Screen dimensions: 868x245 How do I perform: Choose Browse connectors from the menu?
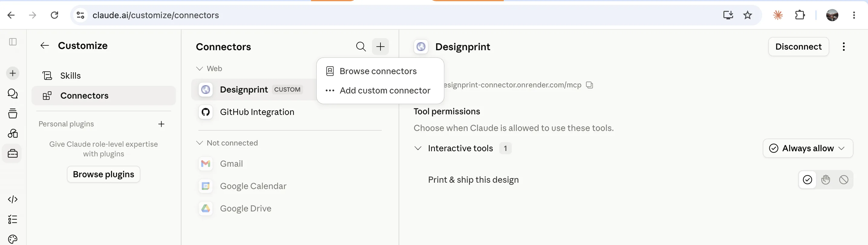click(380, 71)
